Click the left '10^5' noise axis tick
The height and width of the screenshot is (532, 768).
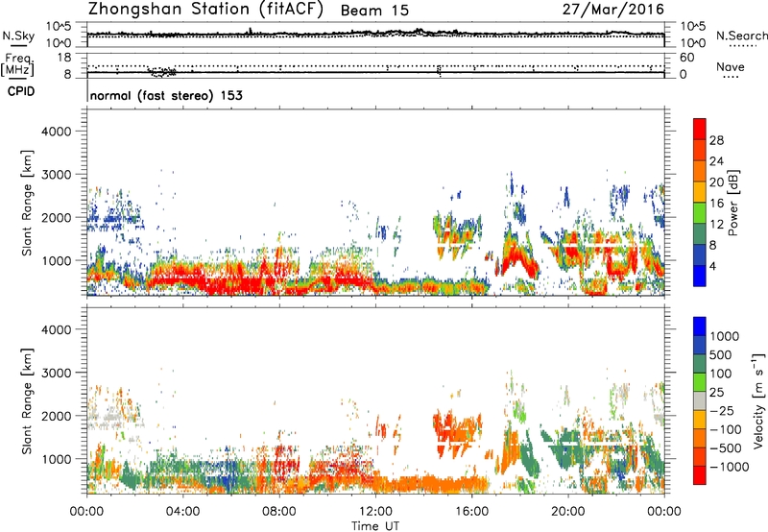tap(60, 27)
